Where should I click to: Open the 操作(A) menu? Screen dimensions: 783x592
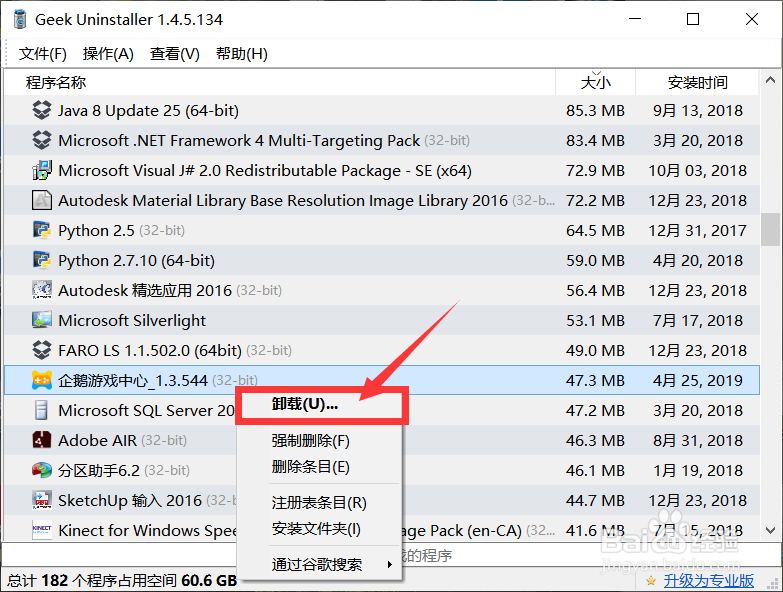click(x=108, y=53)
